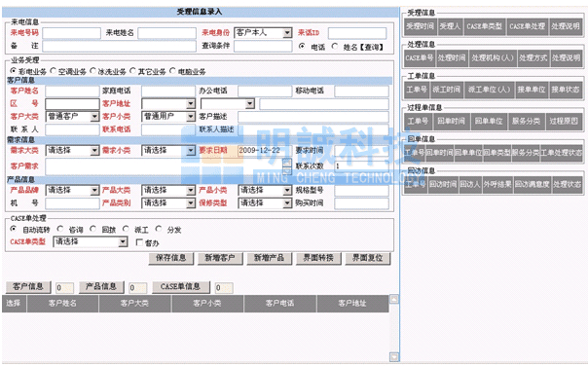Select the 派工 radio option
588x366 pixels.
[126, 229]
